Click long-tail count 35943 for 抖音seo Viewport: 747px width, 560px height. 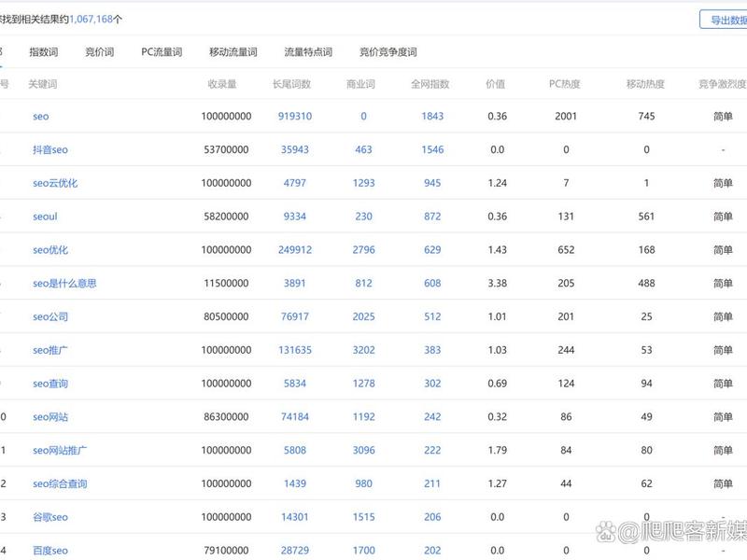(295, 149)
